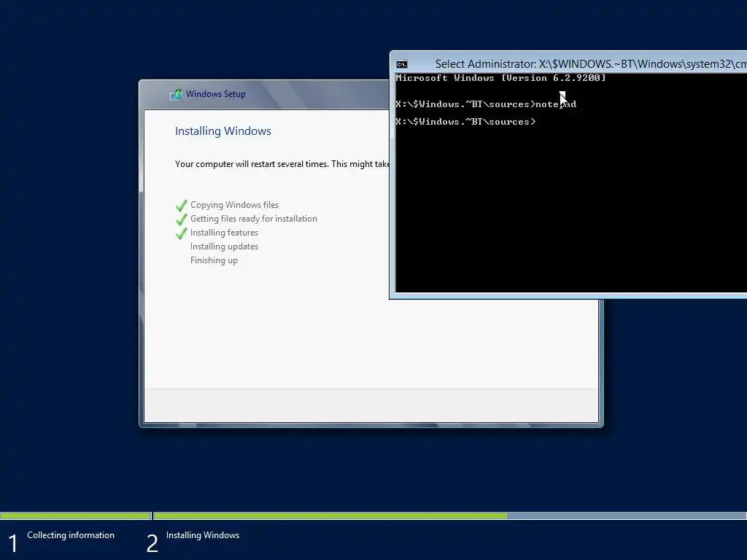
Task: Click the checkmark beside Getting files ready
Action: [x=182, y=219]
